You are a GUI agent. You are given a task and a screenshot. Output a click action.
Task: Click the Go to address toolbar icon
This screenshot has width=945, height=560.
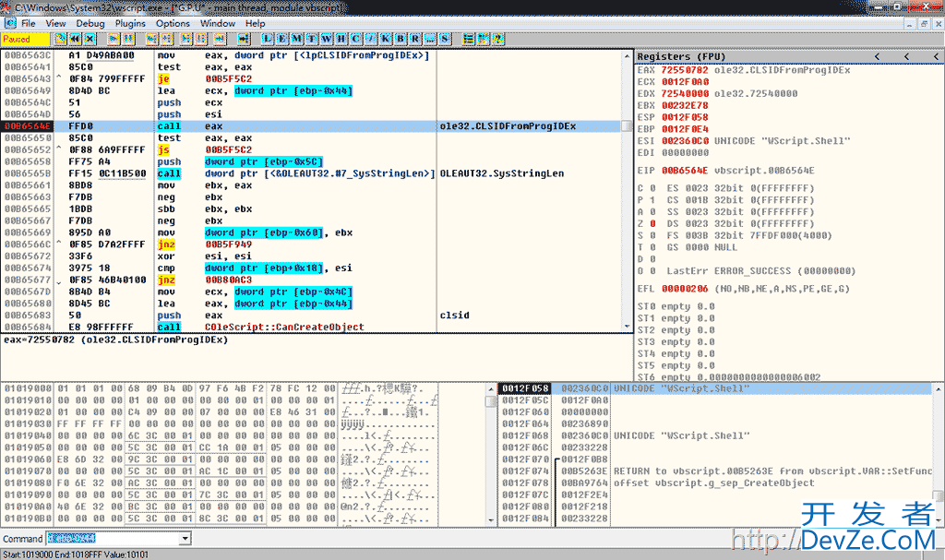[x=244, y=39]
